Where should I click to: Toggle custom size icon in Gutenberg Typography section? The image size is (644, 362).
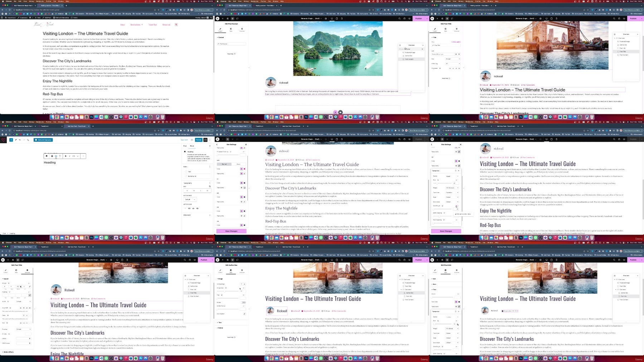[210, 187]
